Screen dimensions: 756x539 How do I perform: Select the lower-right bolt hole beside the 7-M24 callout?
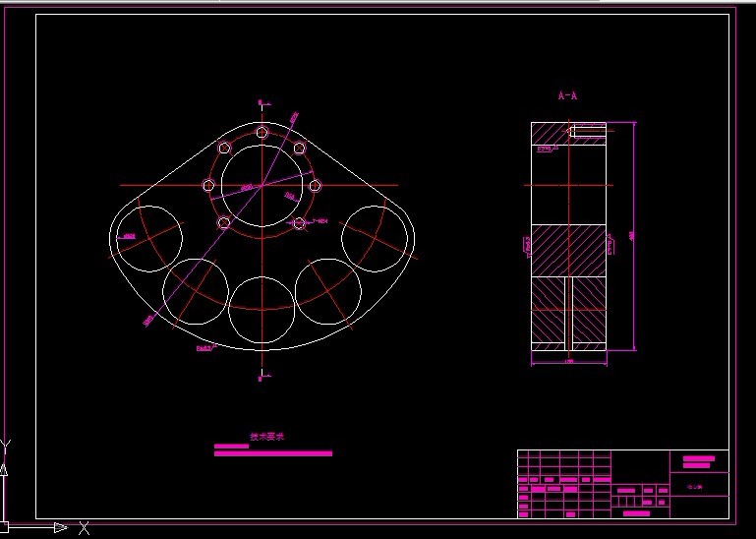coord(300,223)
